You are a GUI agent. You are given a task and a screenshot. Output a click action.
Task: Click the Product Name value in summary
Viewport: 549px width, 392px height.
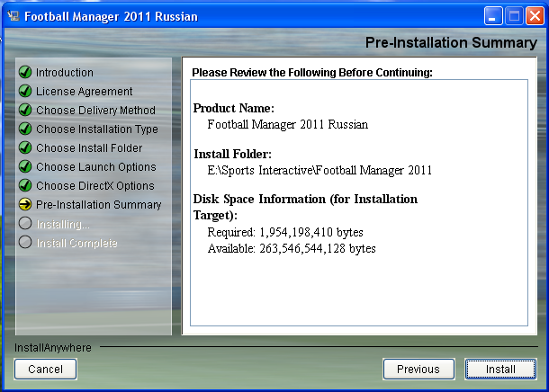pos(287,124)
